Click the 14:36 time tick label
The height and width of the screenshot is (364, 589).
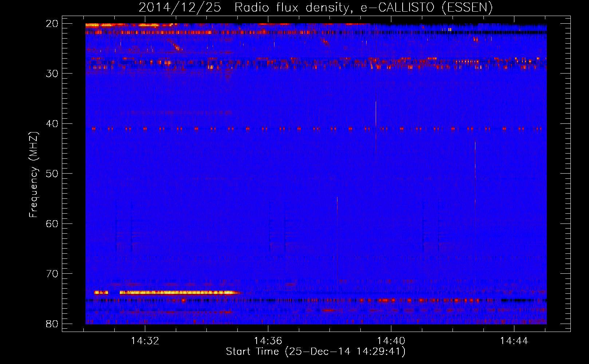(268, 341)
